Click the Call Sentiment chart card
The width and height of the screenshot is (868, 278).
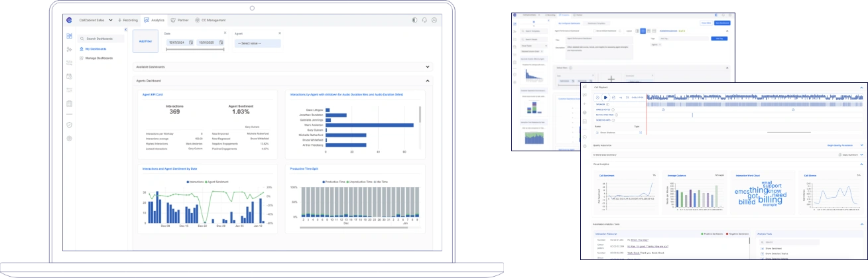click(627, 194)
